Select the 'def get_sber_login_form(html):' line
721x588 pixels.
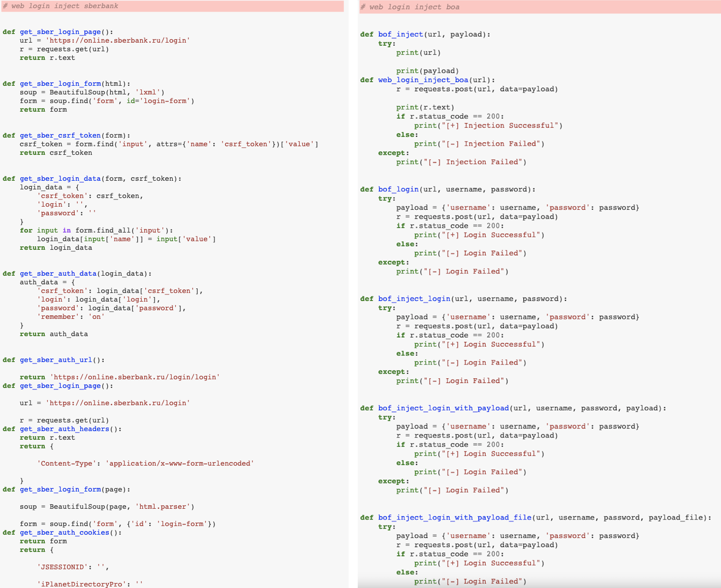pyautogui.click(x=67, y=83)
